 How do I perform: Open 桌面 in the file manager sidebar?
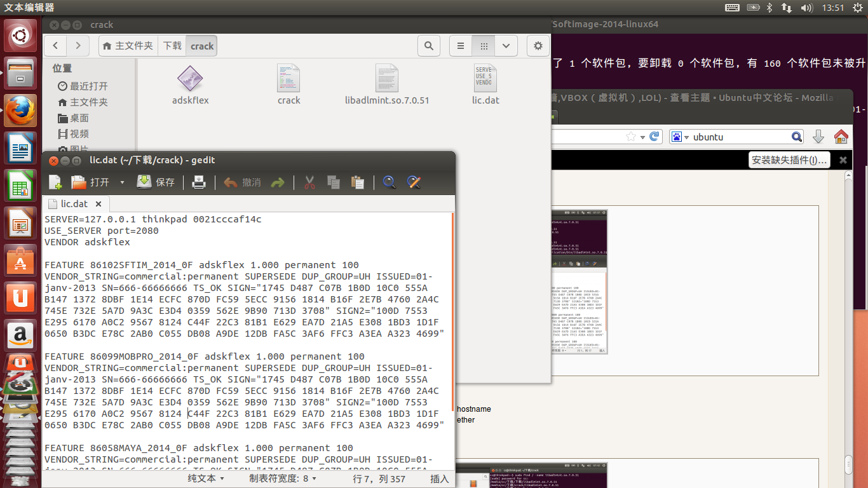point(73,118)
